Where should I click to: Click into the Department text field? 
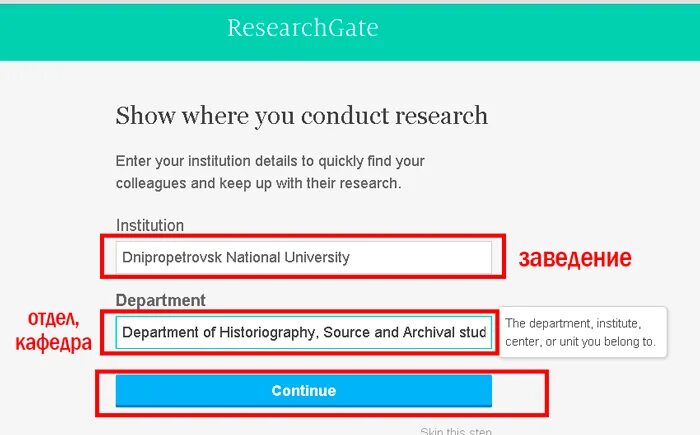pos(304,332)
